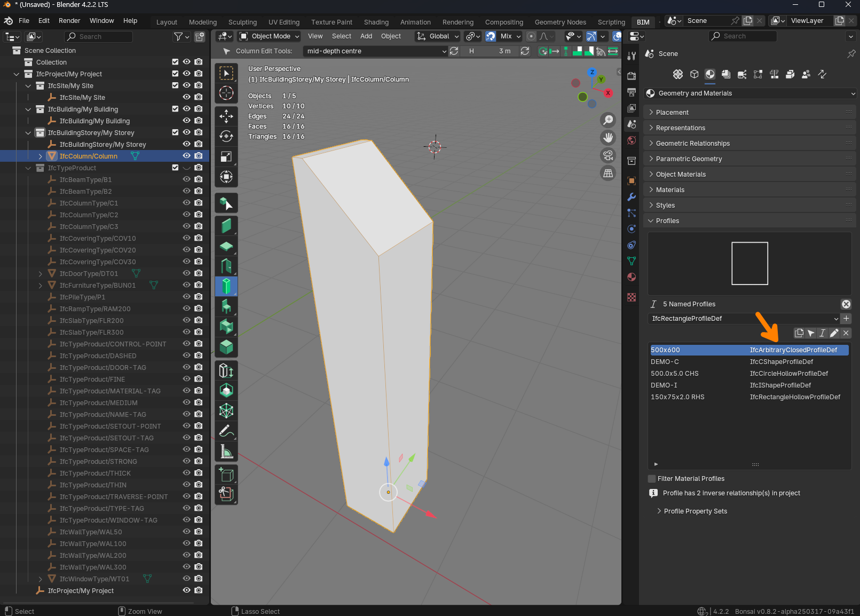Open the Render properties tab
Viewport: 860px width, 616px height.
[x=632, y=75]
